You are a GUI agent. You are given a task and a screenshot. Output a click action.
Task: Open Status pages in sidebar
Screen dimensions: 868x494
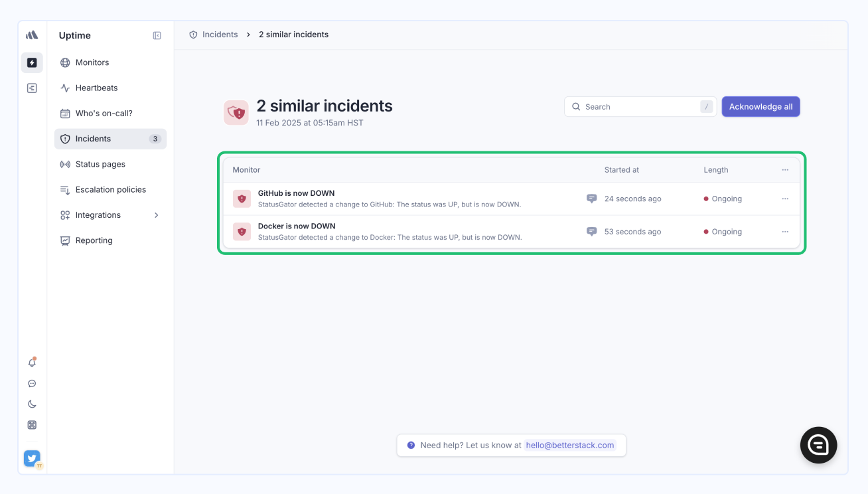coord(100,164)
